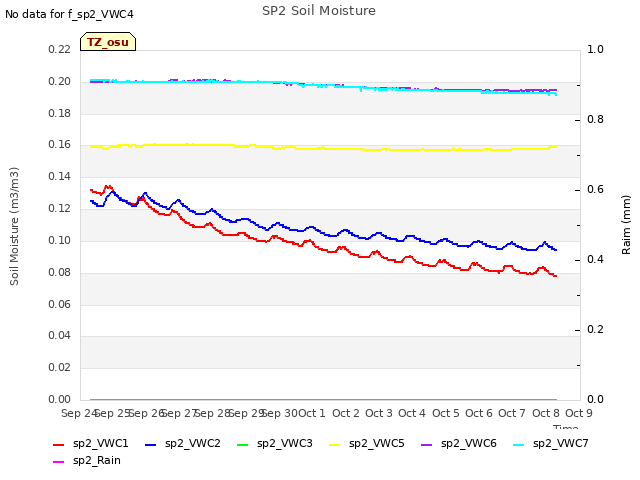Click the 0.22 left axis tick label

tap(60, 49)
